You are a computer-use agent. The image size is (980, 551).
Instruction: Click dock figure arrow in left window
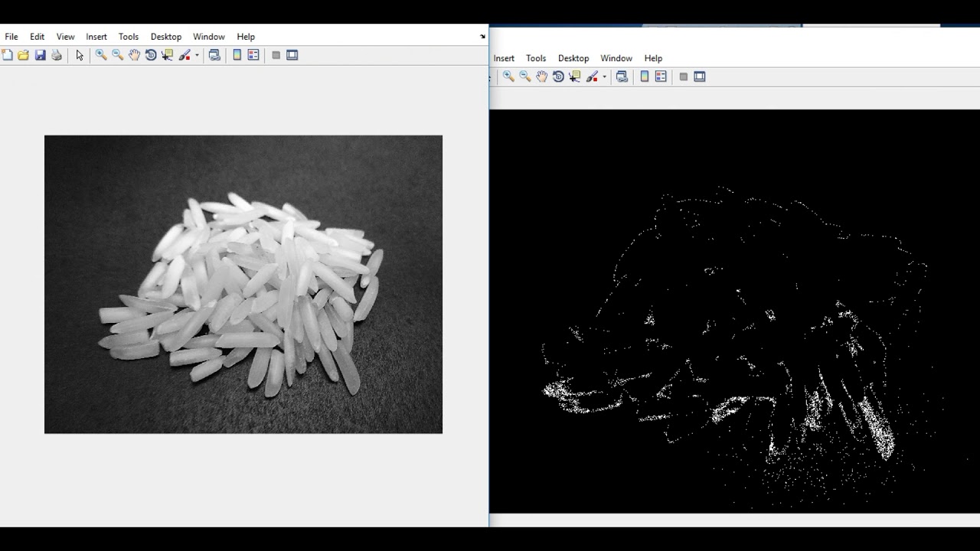(482, 37)
